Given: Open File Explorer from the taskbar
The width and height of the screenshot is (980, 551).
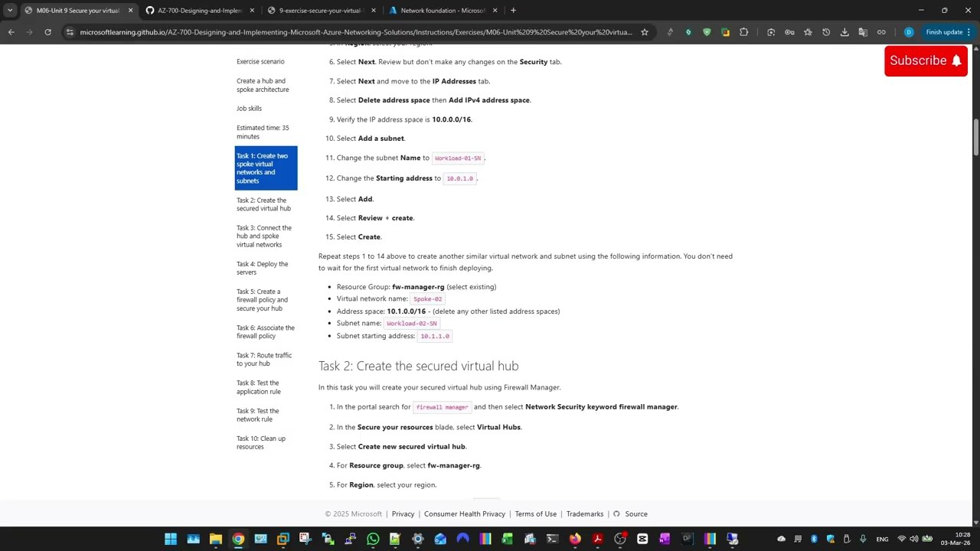Looking at the screenshot, I should click(x=216, y=539).
